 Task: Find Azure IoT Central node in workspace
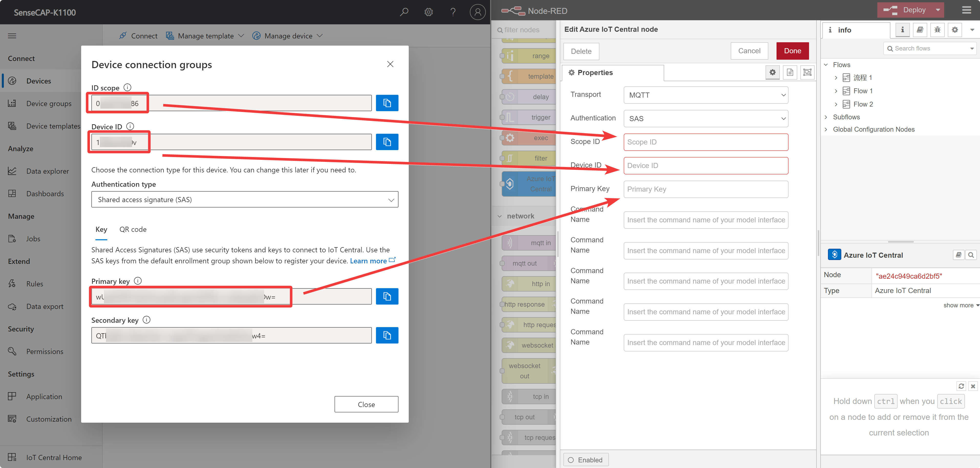[x=971, y=255]
